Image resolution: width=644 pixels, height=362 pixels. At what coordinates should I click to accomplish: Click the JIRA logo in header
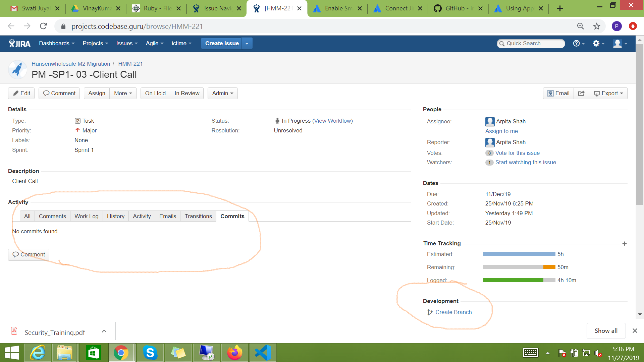pos(19,44)
